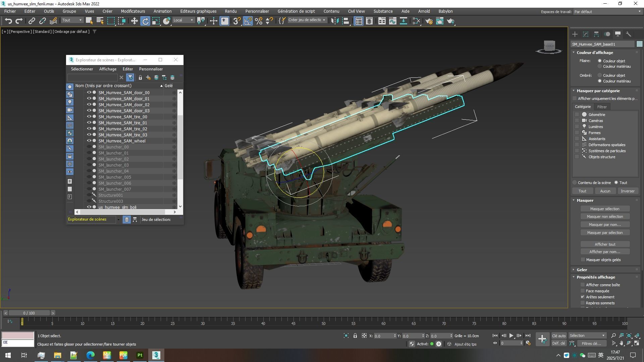Open Scene Explorer Affichage menu

[108, 69]
